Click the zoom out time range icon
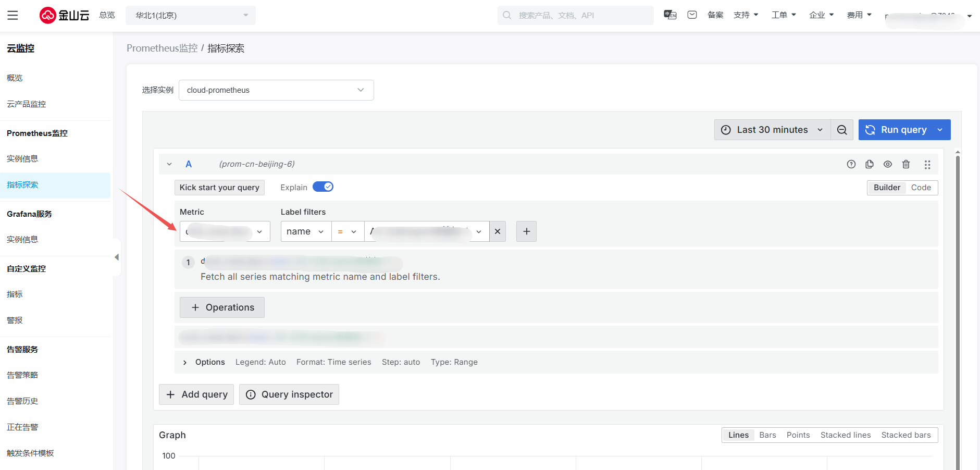 point(842,130)
